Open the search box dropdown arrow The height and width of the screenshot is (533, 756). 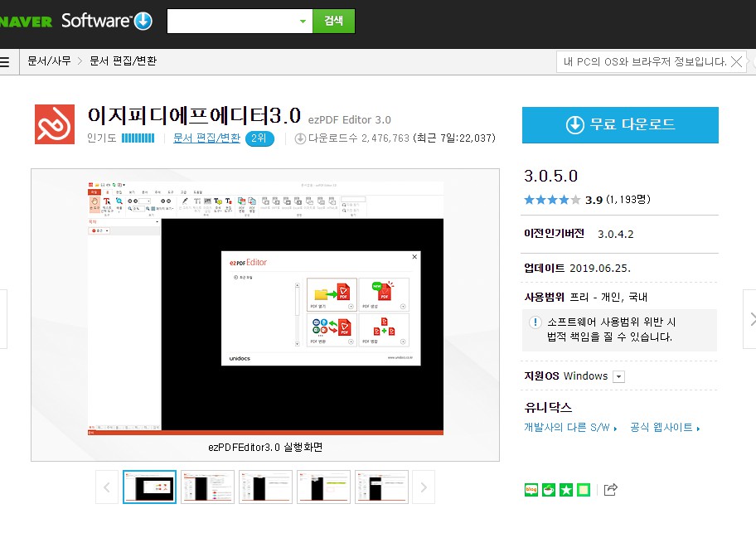coord(303,22)
